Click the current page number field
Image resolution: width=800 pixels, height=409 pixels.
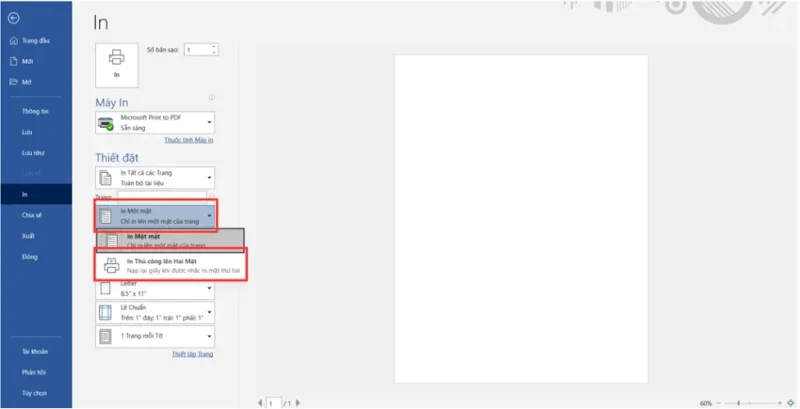tap(271, 402)
